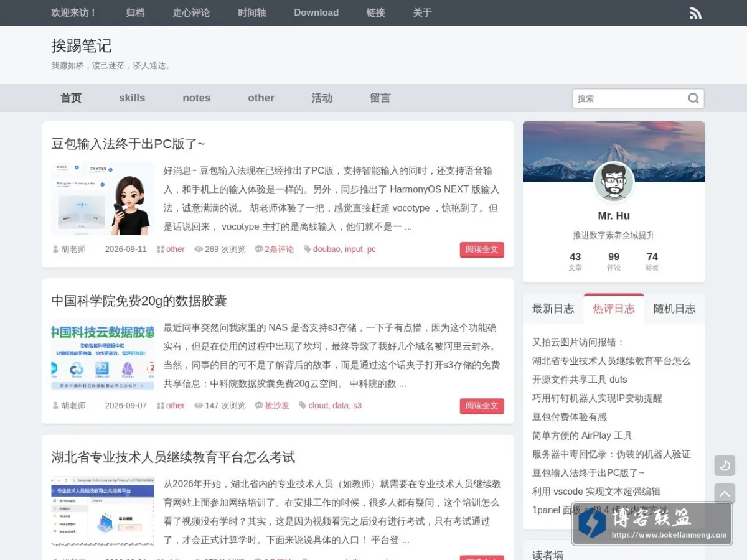
Task: Click 2条评论 link
Action: pos(279,250)
